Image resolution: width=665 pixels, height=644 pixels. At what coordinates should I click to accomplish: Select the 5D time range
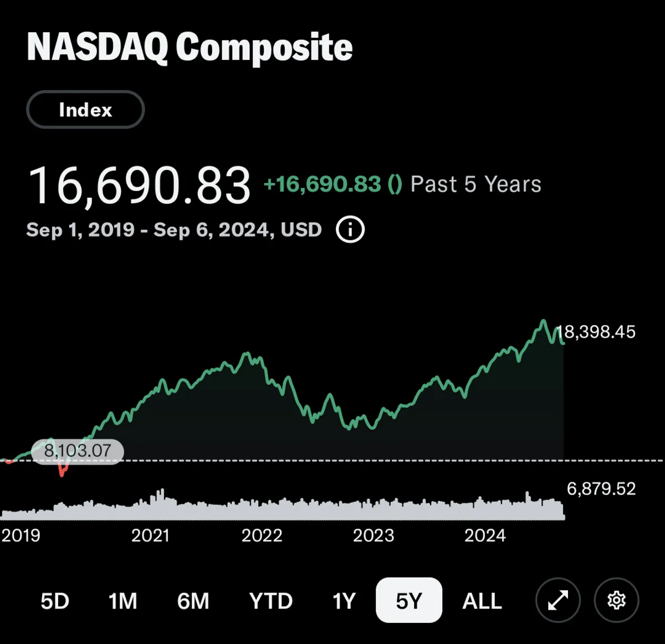(x=55, y=601)
